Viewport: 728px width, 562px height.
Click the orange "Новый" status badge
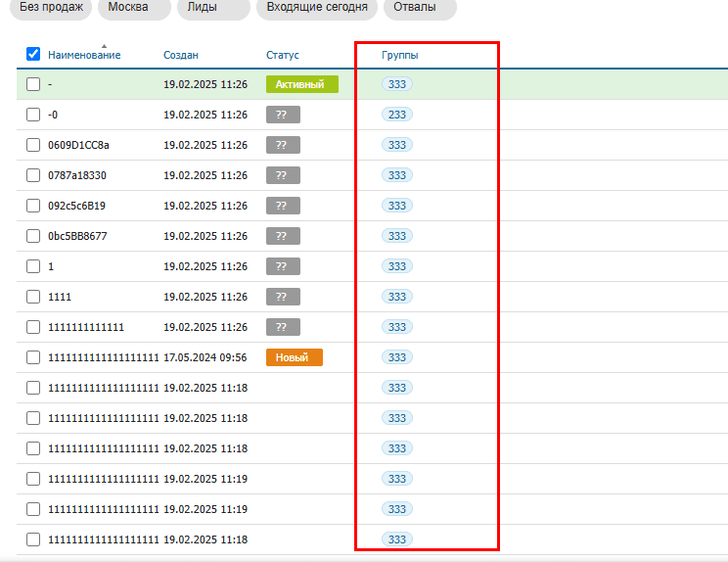pyautogui.click(x=294, y=357)
